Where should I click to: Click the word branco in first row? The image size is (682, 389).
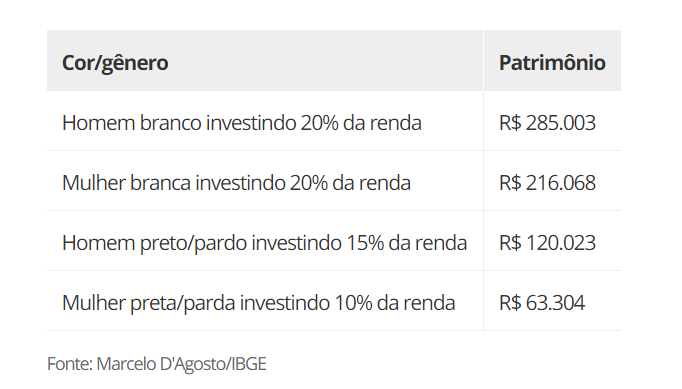point(170,123)
